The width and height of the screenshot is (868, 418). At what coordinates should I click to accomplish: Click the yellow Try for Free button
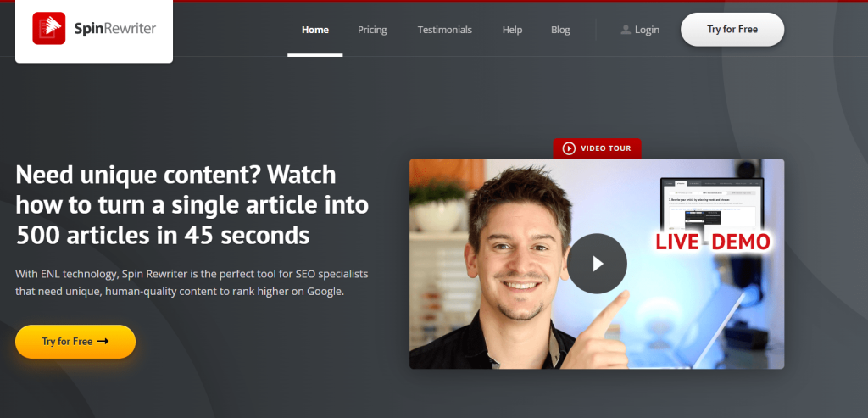75,342
